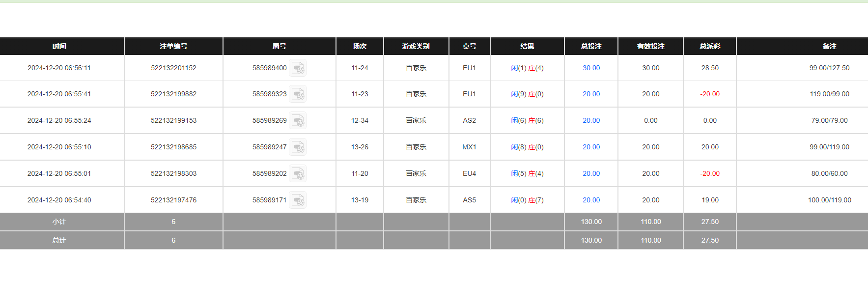Click the 闲(1) 庄(4) result cell

click(x=527, y=68)
